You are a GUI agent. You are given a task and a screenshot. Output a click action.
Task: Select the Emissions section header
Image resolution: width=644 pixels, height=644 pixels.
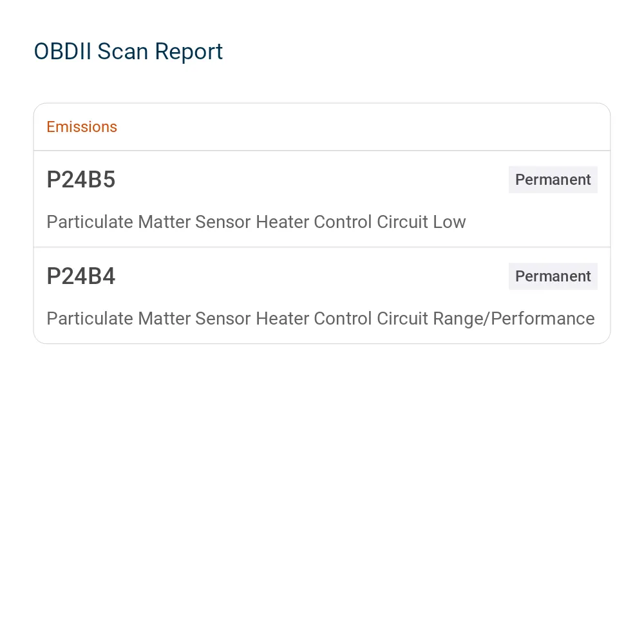click(x=82, y=127)
